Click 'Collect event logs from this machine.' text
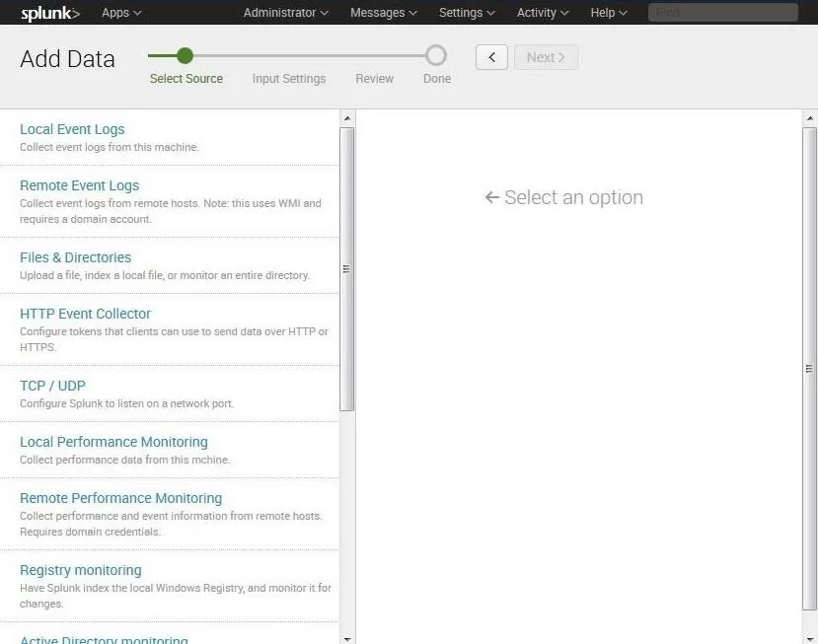Viewport: 818px width, 644px height. click(110, 148)
